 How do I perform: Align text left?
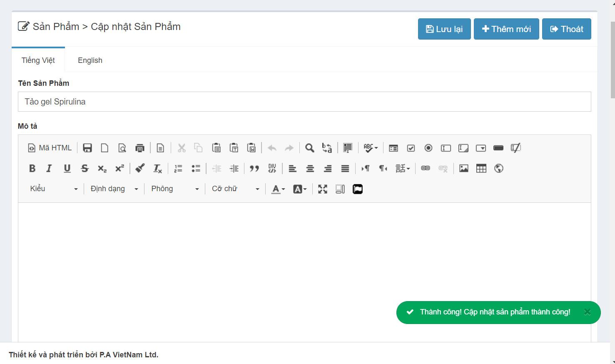293,168
